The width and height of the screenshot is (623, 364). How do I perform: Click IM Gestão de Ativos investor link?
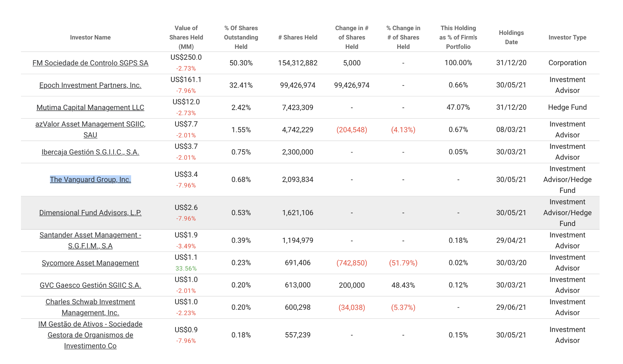click(x=90, y=324)
